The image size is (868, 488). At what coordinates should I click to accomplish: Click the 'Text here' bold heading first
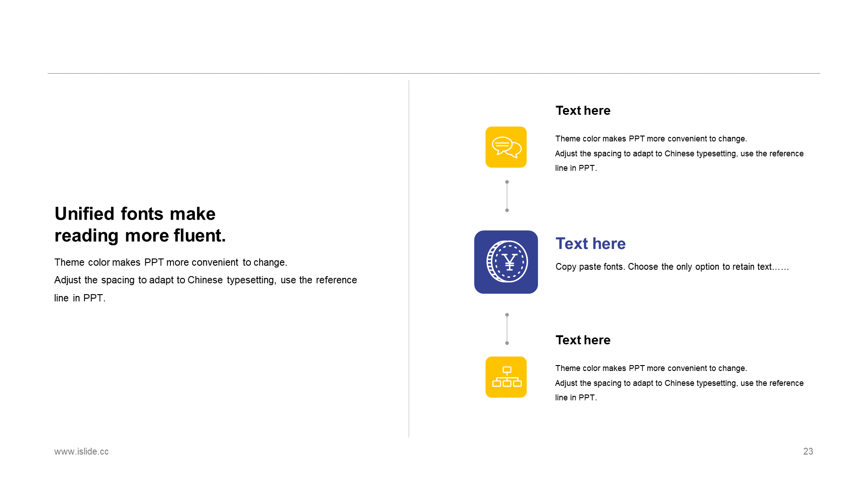(x=583, y=110)
